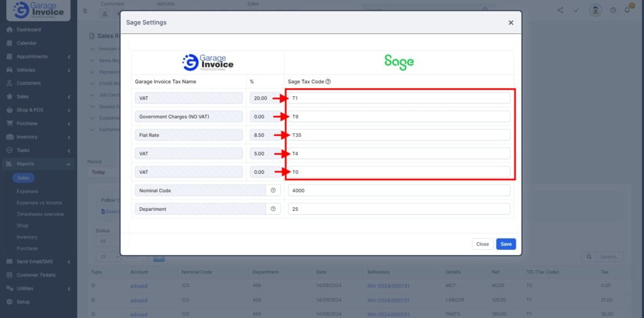The height and width of the screenshot is (318, 644).
Task: Open the Shop report item
Action: coord(23,226)
